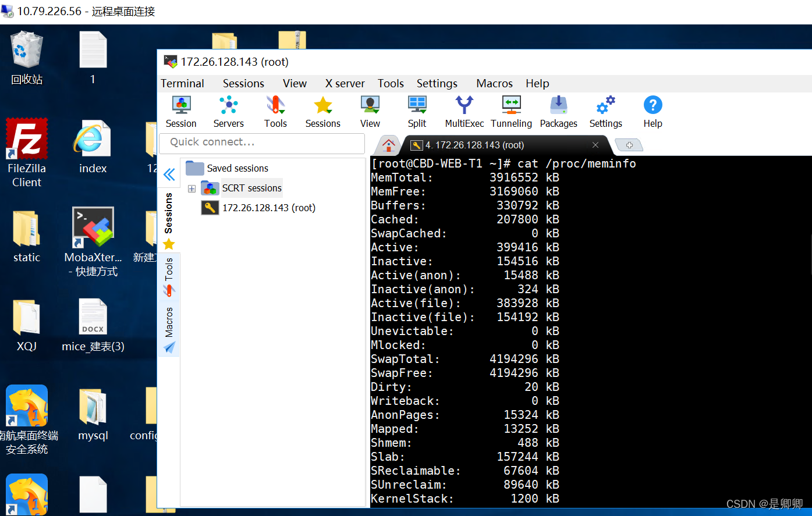
Task: Click the View toolbar icon
Action: (370, 112)
